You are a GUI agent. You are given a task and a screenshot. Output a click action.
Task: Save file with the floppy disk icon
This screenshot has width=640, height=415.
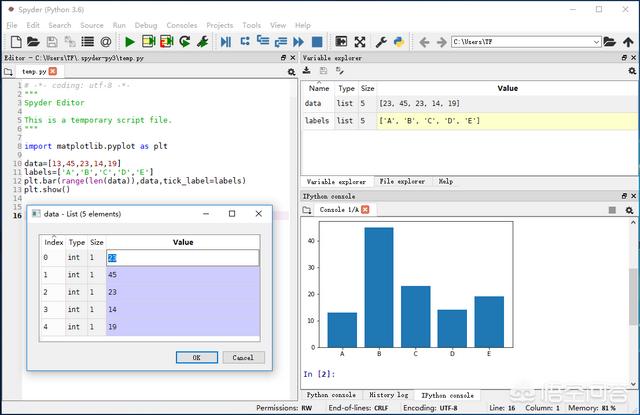click(52, 42)
